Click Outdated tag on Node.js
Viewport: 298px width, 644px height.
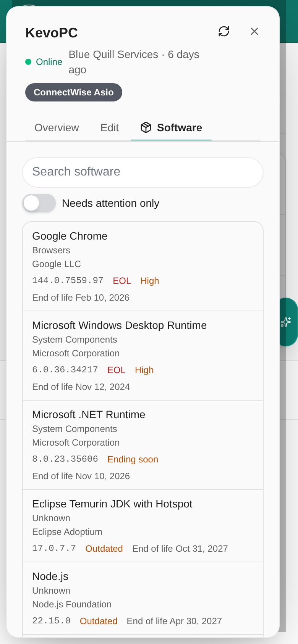coord(99,621)
